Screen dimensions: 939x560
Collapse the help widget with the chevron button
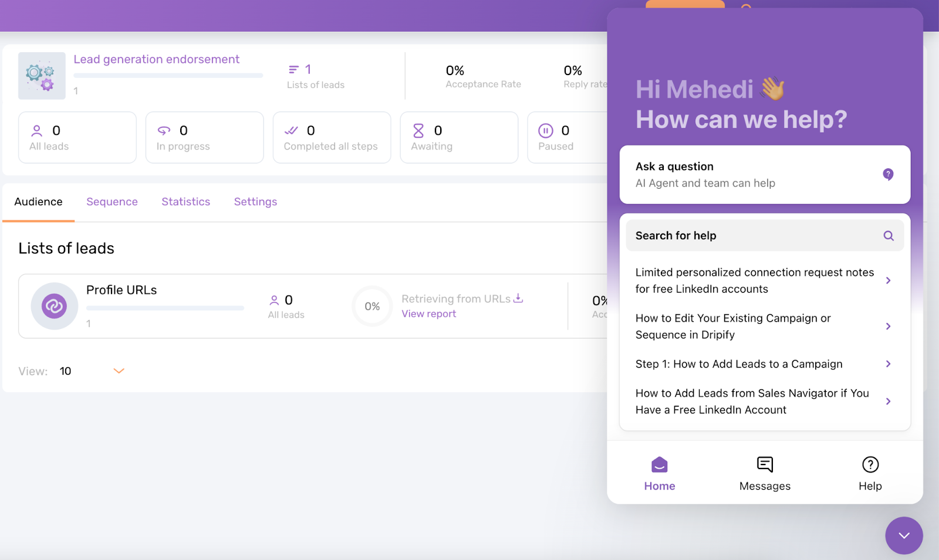coord(904,535)
